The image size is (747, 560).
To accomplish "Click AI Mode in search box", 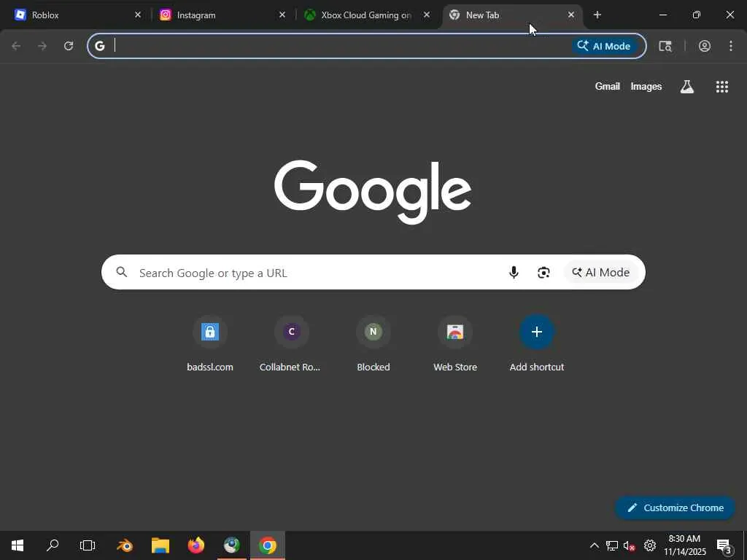I will 600,272.
